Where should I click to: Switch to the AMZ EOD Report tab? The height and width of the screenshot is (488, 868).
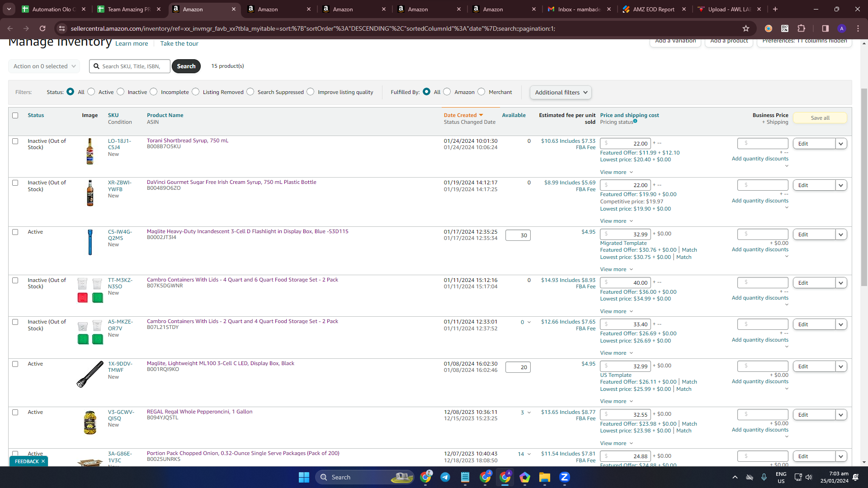654,9
